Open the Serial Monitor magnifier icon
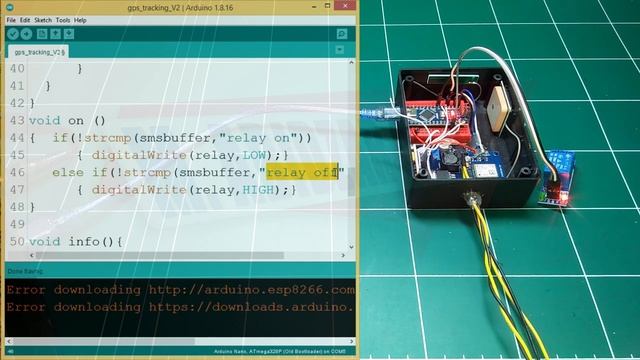Screen dimensions: 640x360 tap(342, 34)
